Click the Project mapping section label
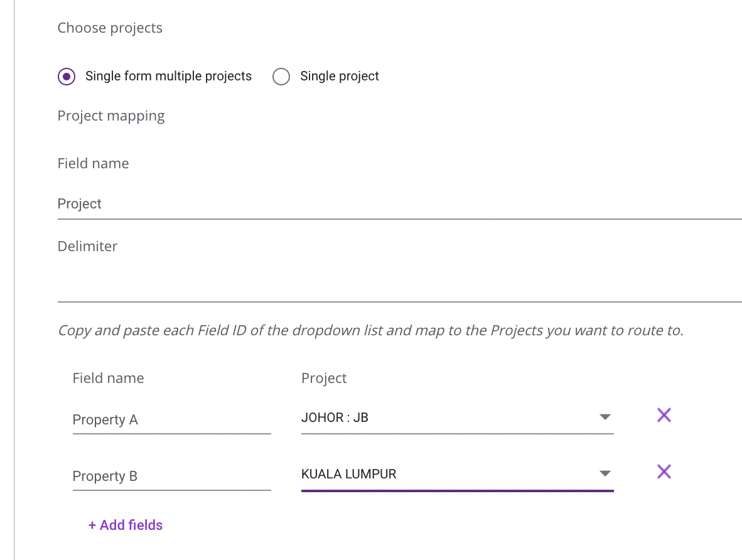Screen dimensions: 742x560 coord(111,116)
